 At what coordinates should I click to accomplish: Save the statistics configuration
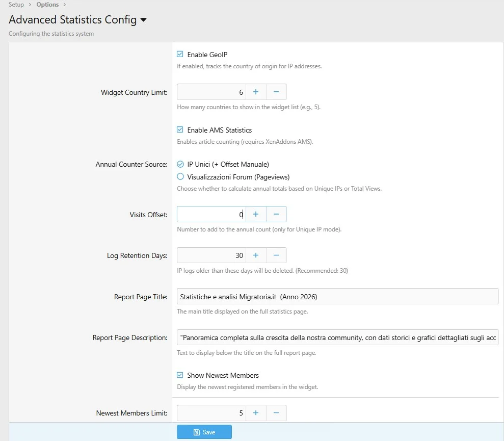pos(204,432)
